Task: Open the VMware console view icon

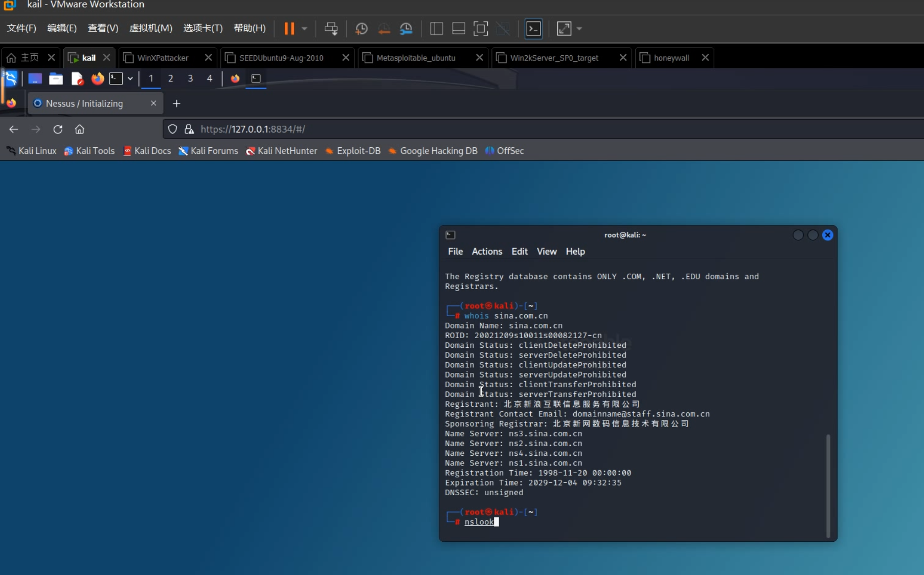Action: [x=533, y=29]
